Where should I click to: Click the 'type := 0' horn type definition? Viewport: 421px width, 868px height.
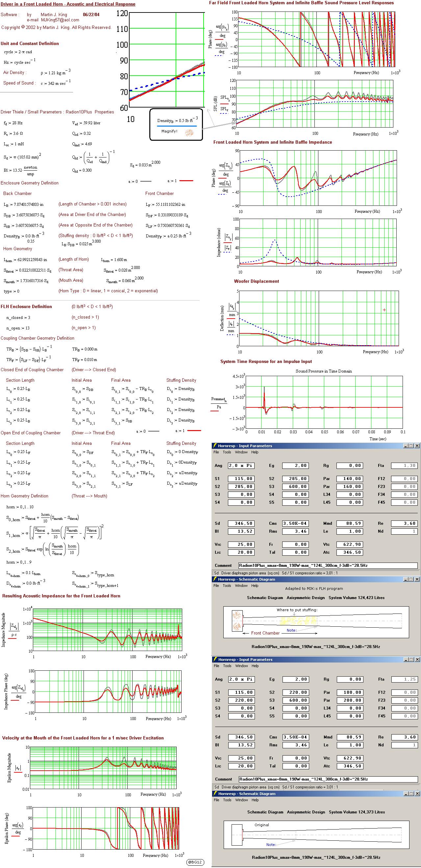[12, 291]
